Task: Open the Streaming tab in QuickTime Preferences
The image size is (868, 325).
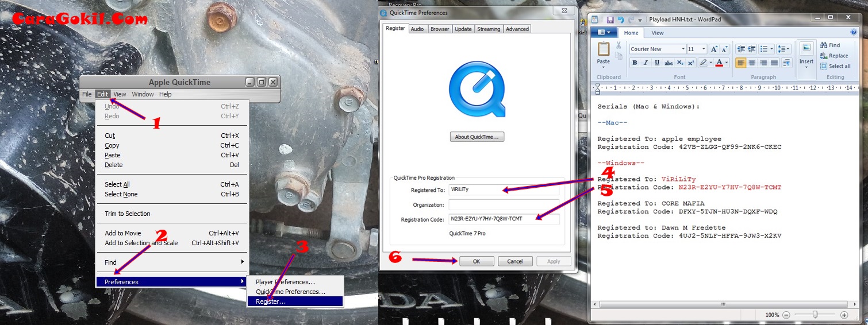Action: pos(489,29)
